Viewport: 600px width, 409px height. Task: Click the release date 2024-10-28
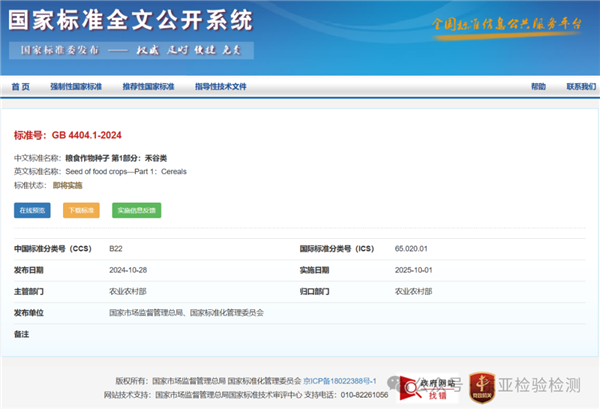(x=128, y=270)
